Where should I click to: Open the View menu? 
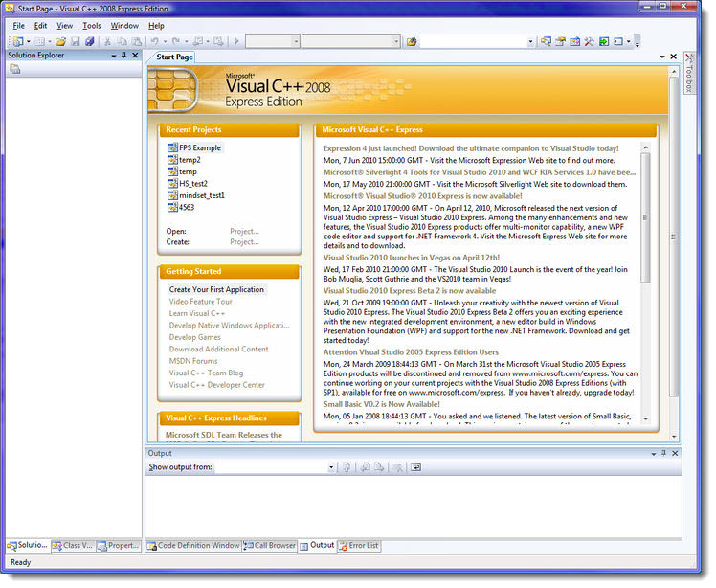click(64, 26)
